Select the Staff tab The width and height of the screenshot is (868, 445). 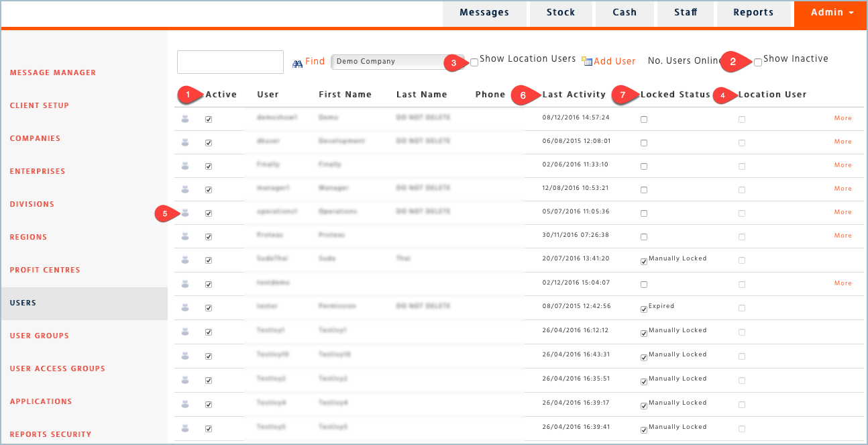click(x=686, y=13)
